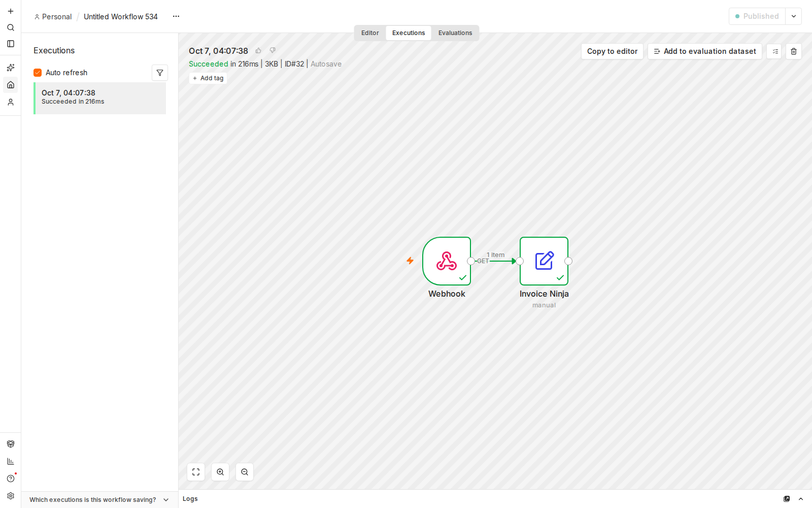Click the Invoice Ninja output connector circle
The height and width of the screenshot is (508, 812).
point(568,261)
